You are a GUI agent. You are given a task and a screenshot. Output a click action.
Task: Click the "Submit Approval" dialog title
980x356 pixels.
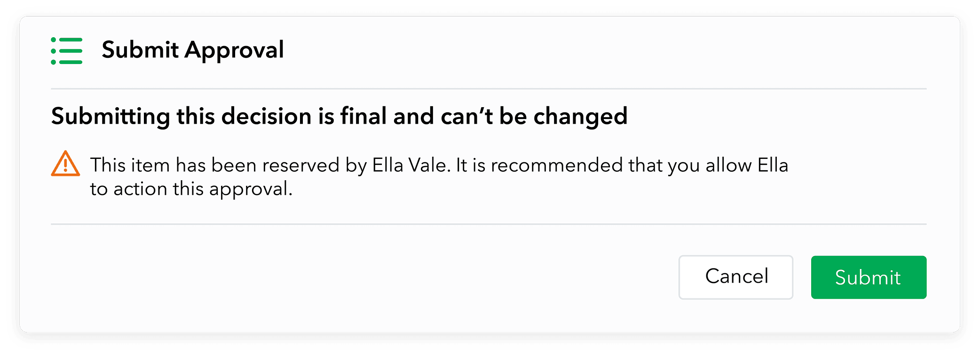[192, 50]
